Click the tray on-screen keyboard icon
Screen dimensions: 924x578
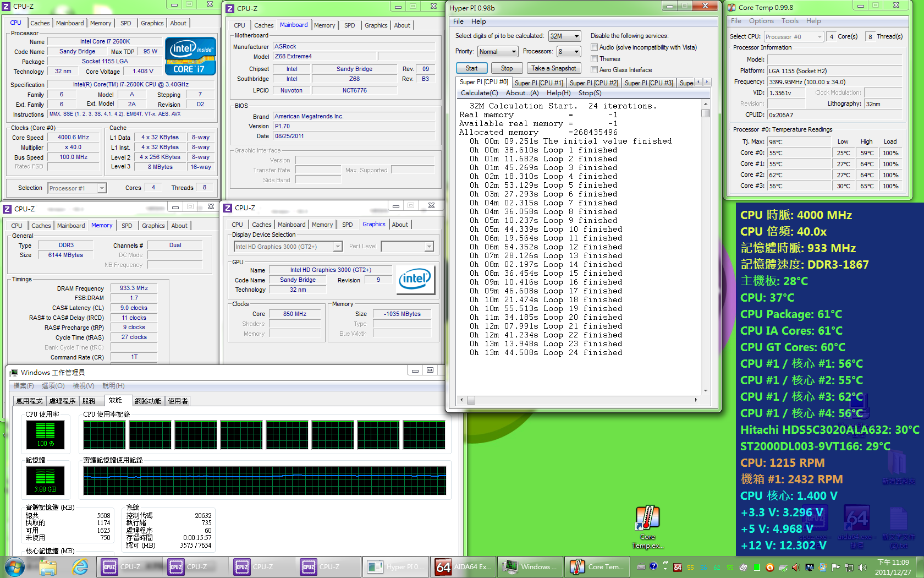[641, 567]
